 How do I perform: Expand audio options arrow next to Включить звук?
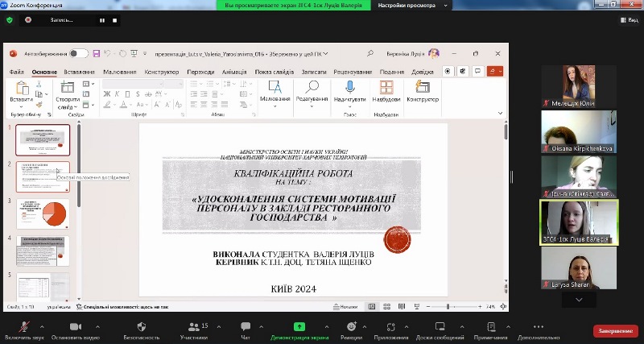click(42, 327)
